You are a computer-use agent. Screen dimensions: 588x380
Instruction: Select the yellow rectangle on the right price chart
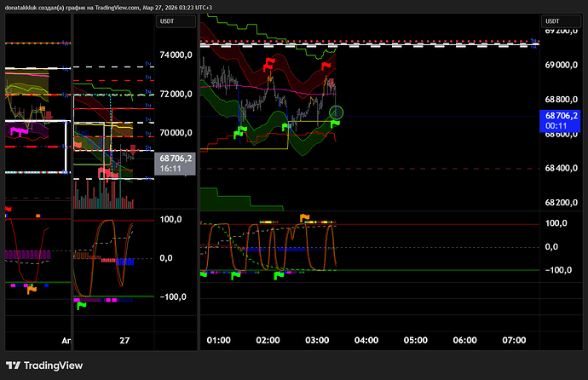(x=264, y=135)
